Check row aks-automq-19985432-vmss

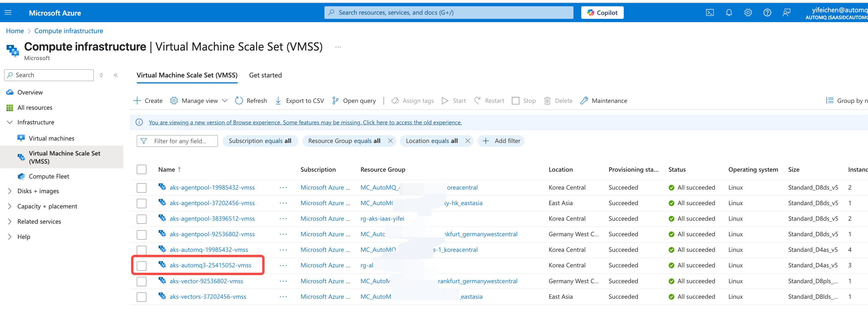pyautogui.click(x=142, y=250)
